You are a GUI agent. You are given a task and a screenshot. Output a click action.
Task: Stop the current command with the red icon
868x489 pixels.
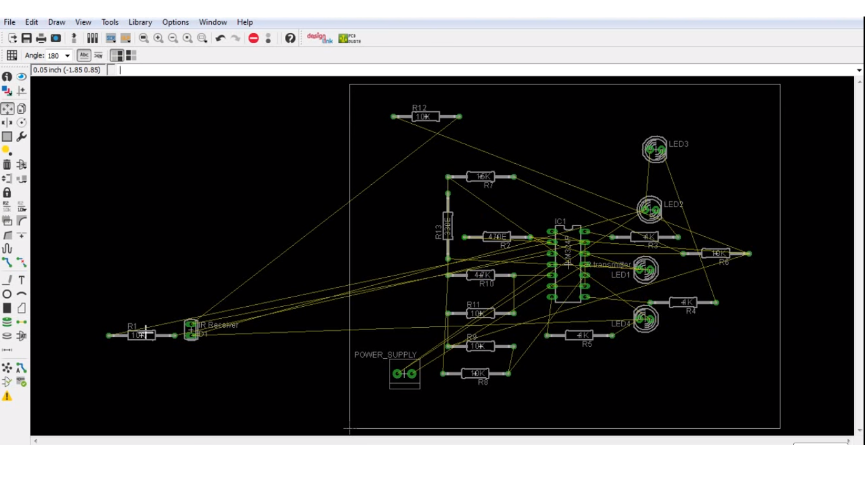[254, 39]
